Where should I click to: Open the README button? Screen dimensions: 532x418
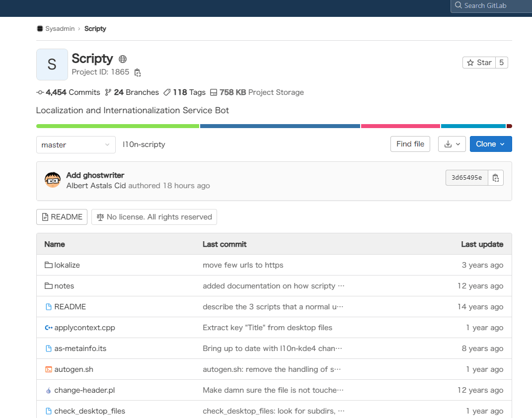coord(62,217)
